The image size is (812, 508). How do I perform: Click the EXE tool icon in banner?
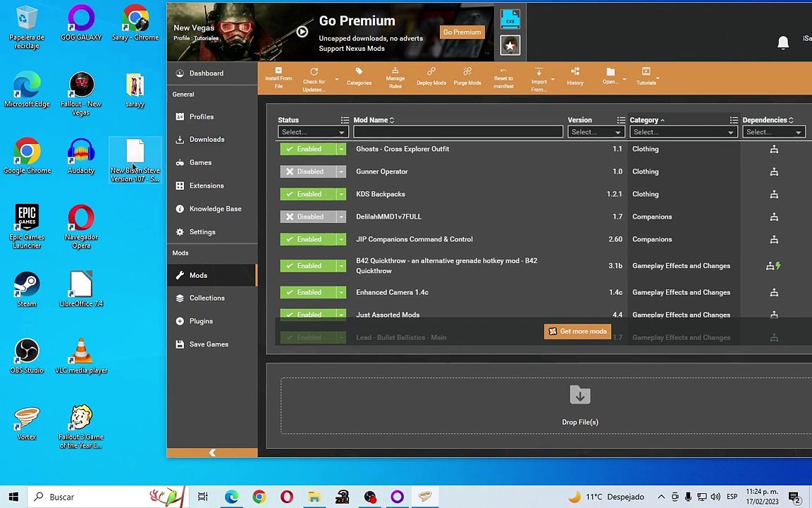coord(510,18)
